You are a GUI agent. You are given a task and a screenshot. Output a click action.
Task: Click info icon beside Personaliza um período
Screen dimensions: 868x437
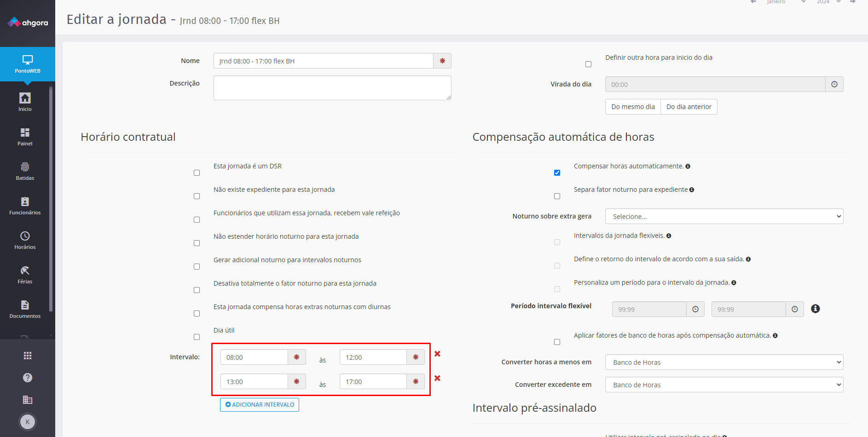click(734, 283)
